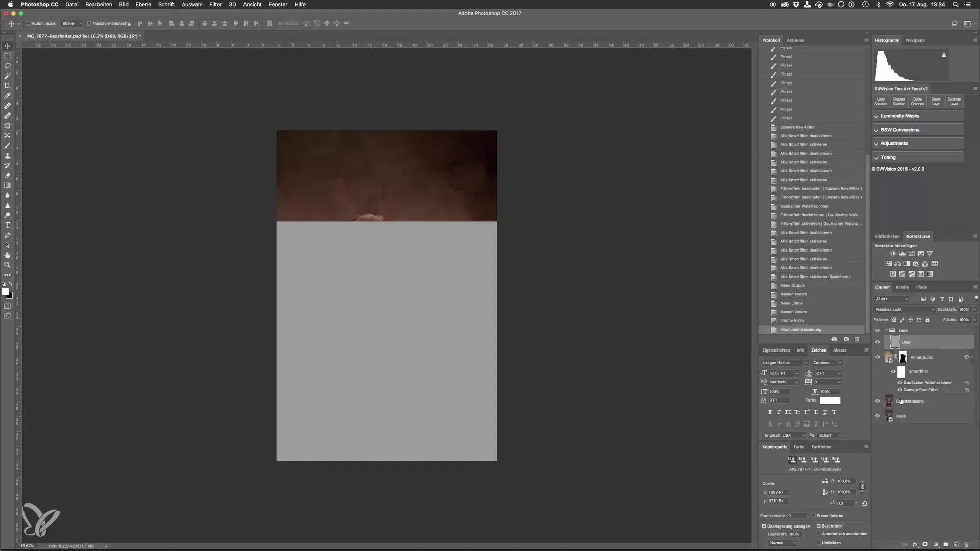This screenshot has height=551, width=980.
Task: Select the Rectangular Marquee tool
Action: tap(7, 56)
